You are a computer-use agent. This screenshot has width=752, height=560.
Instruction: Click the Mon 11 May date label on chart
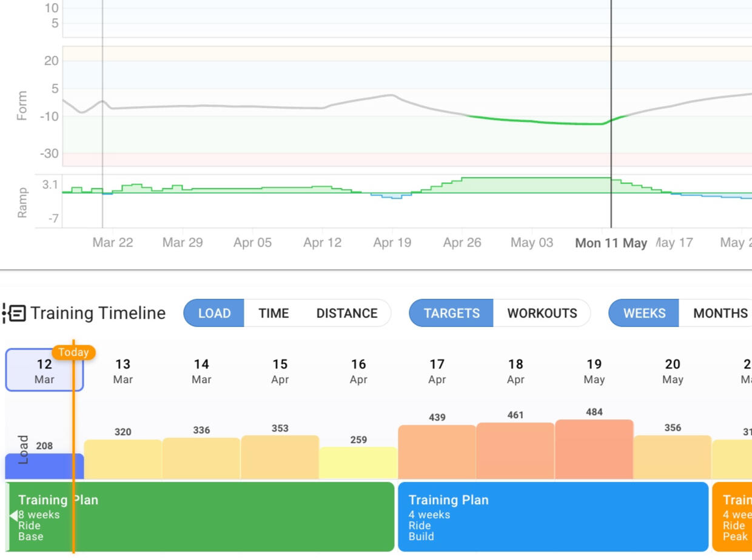click(x=611, y=243)
